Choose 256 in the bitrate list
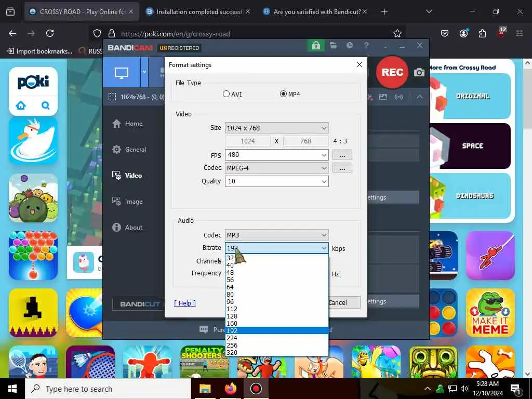532x399 pixels. [x=277, y=345]
